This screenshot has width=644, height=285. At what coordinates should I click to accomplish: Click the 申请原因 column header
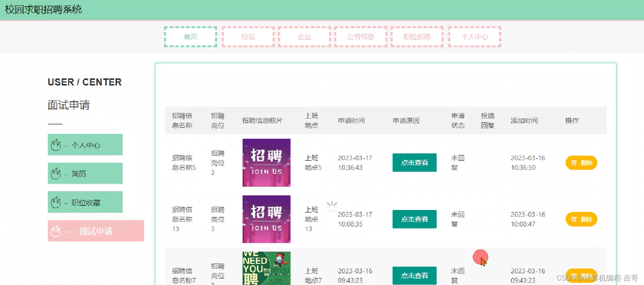pos(406,120)
